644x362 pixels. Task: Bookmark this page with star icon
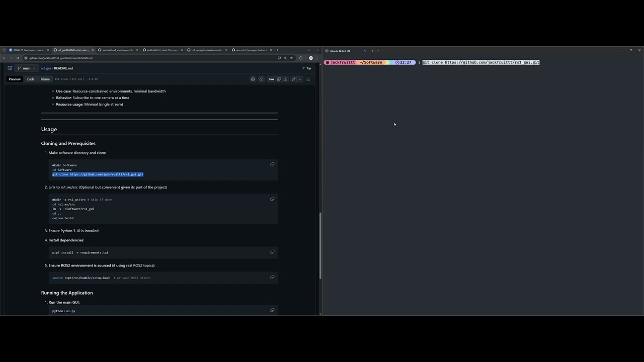291,58
